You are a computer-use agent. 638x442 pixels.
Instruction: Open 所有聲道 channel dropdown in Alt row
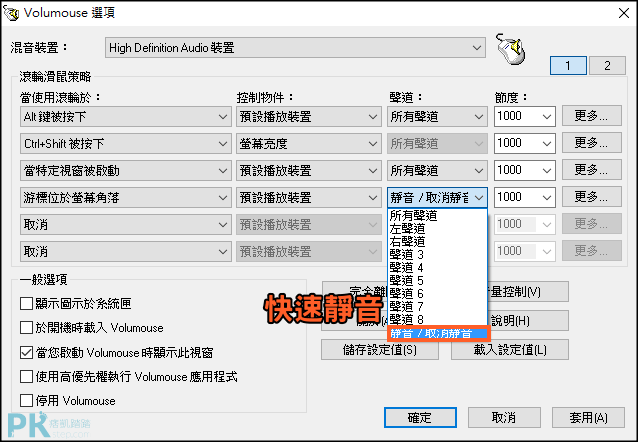pyautogui.click(x=437, y=117)
